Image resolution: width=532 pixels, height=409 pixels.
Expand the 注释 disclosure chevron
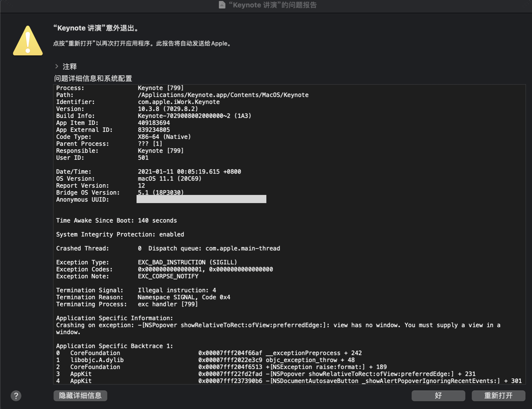tap(57, 66)
